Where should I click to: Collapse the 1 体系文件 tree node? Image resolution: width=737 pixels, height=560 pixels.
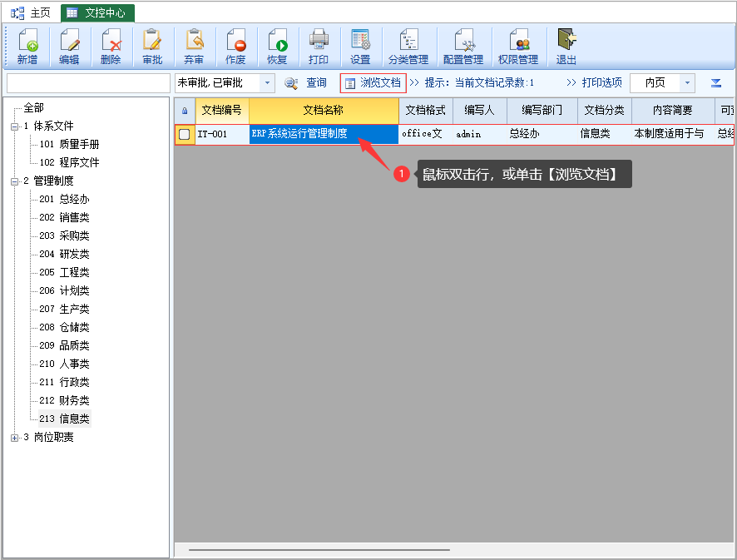15,126
